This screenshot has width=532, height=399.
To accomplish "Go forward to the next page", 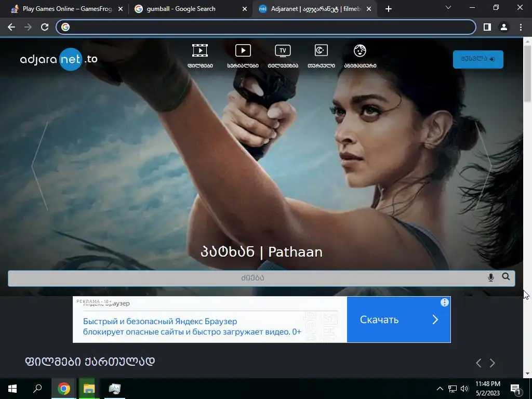I will [28, 27].
